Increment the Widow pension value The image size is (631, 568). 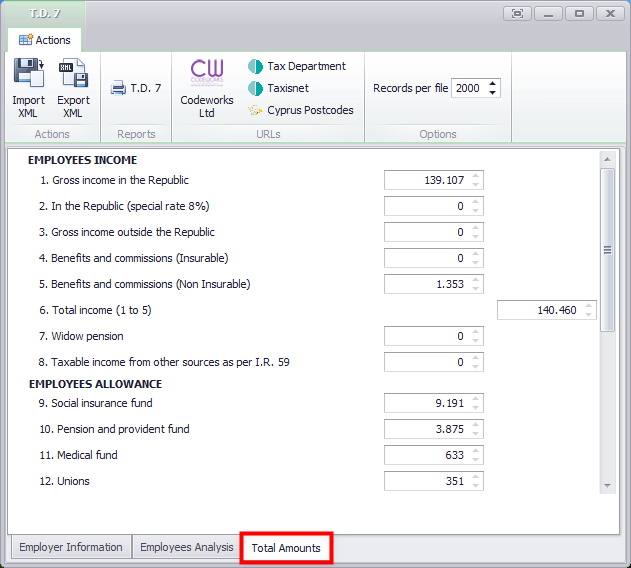tap(476, 332)
